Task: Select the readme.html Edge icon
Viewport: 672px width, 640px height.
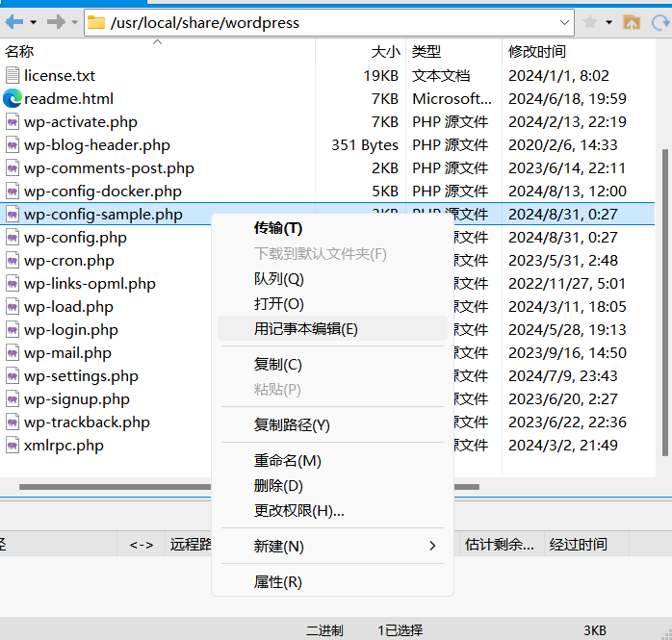Action: tap(12, 98)
